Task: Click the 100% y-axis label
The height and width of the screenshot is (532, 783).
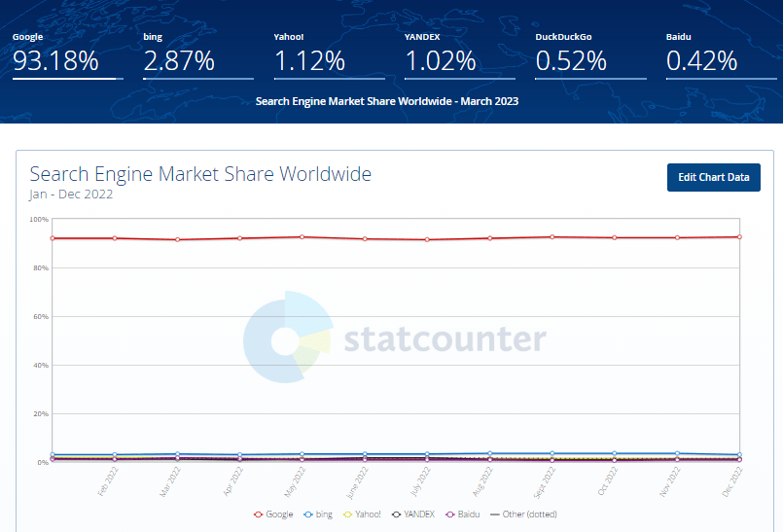Action: click(x=39, y=219)
